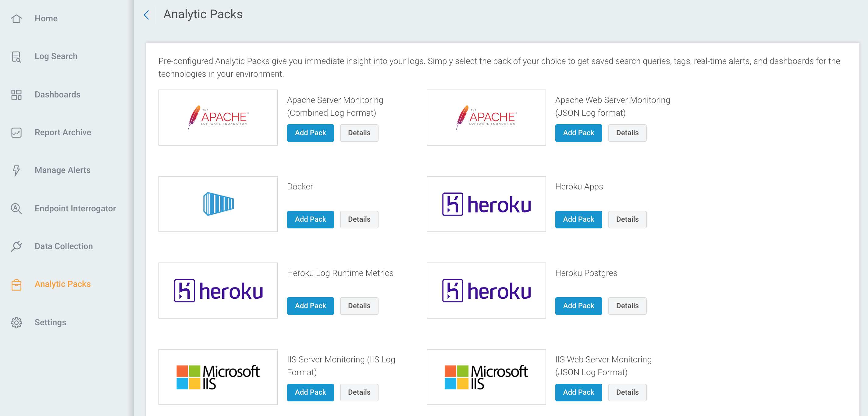
Task: Click the 'Heroku Postgres' pack title
Action: 586,273
